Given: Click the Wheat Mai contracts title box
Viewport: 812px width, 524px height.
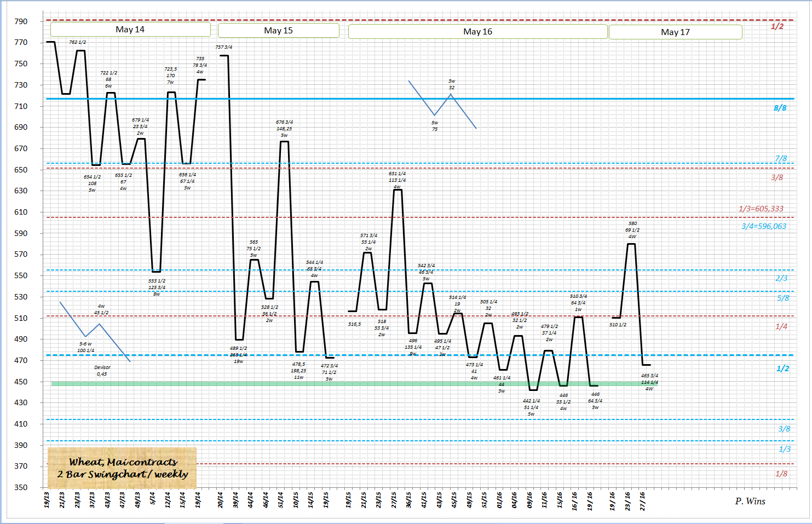Looking at the screenshot, I should 122,468.
